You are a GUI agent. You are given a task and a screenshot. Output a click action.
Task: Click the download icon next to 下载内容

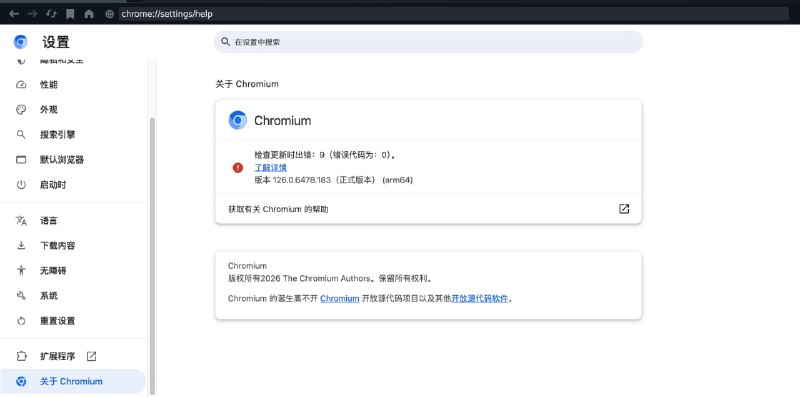tap(21, 245)
